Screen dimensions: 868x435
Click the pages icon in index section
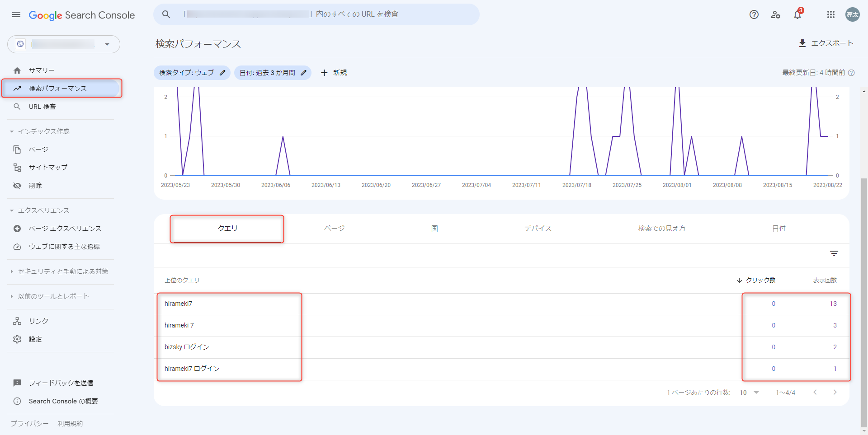pos(17,150)
